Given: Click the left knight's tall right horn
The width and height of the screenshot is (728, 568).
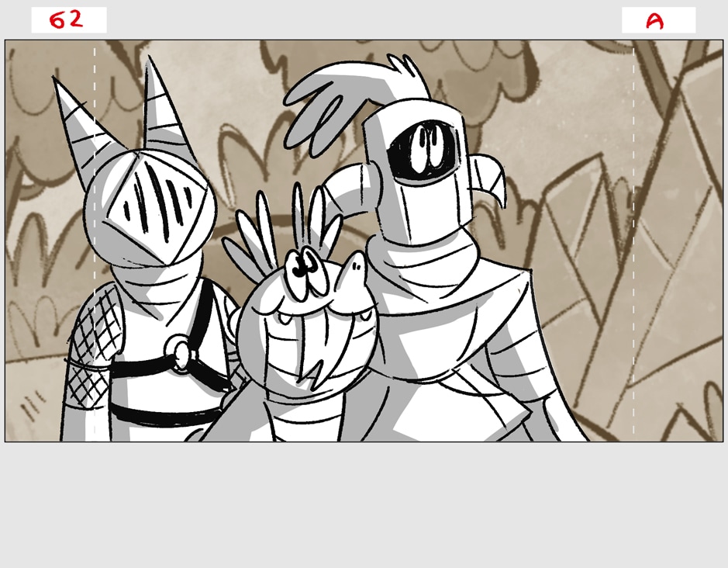Looking at the screenshot, I should tap(163, 109).
